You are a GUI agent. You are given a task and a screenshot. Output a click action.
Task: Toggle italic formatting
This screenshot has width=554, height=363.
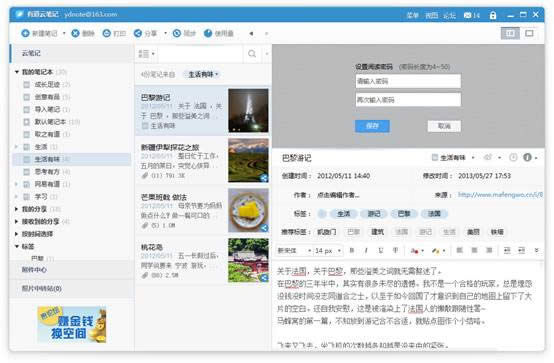tap(366, 250)
